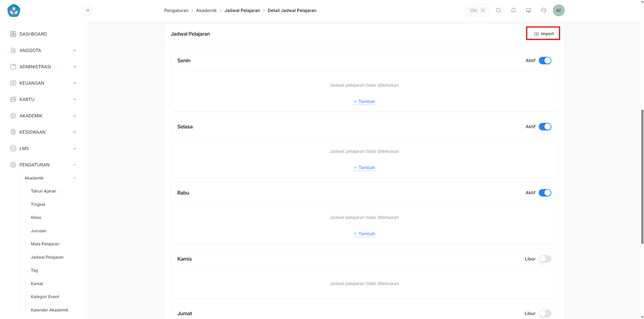Enable the Jumat schedule switch
The width and height of the screenshot is (644, 319).
(x=545, y=313)
